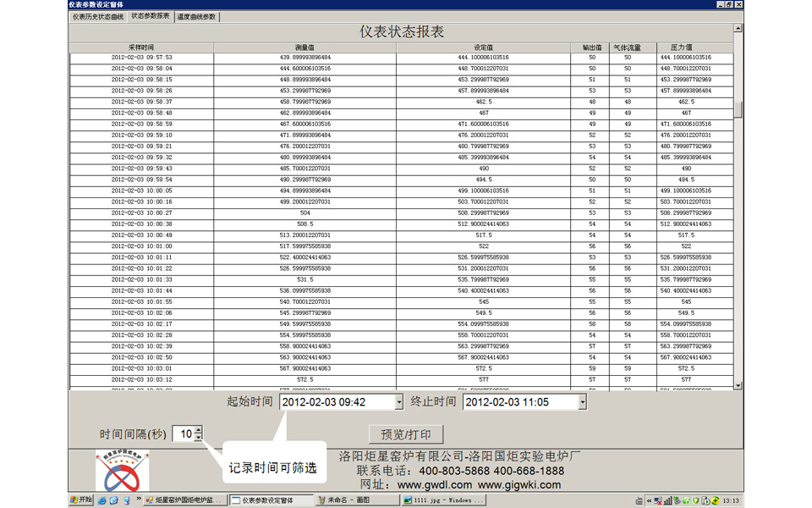
Task: Click the 测量值 column header
Action: click(304, 47)
